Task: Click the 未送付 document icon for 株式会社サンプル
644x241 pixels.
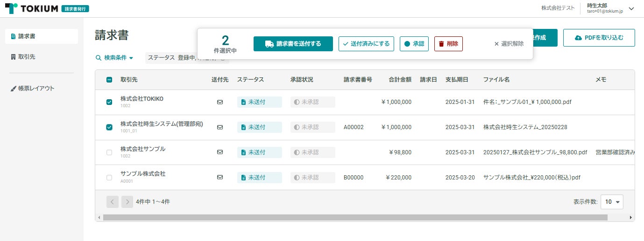Action: 243,152
